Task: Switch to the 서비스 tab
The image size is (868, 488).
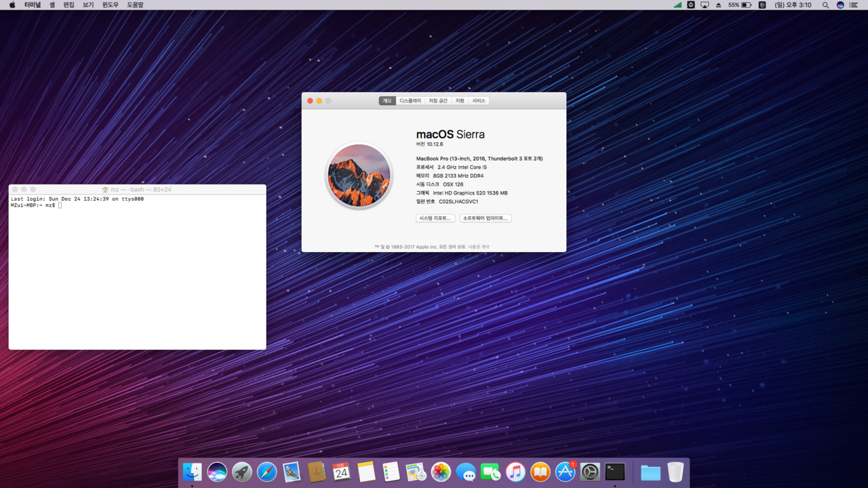Action: (x=479, y=101)
